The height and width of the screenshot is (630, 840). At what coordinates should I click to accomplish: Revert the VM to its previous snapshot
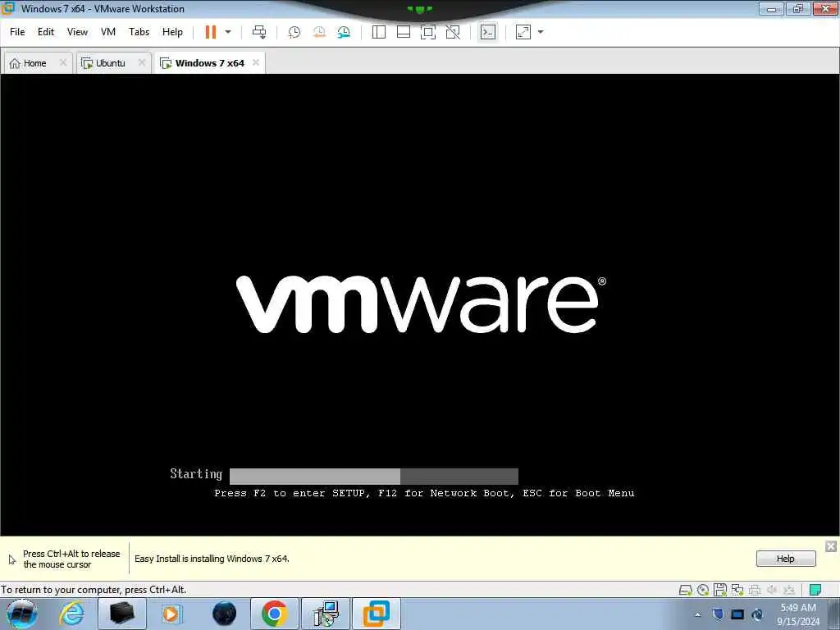[x=319, y=32]
